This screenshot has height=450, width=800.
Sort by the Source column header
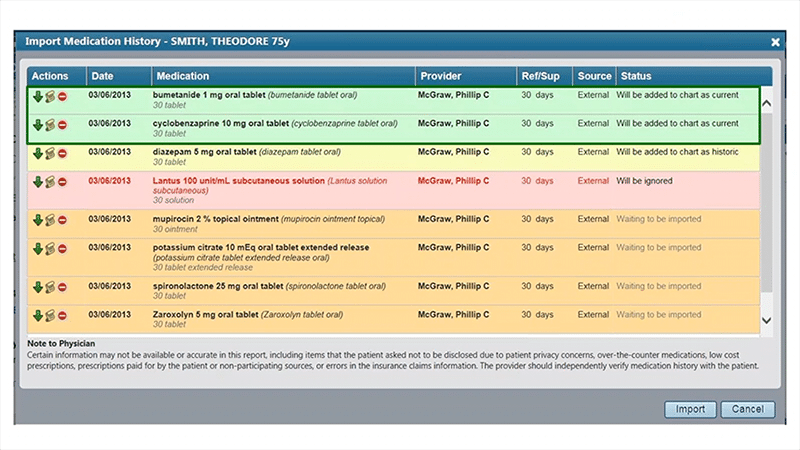[x=594, y=76]
